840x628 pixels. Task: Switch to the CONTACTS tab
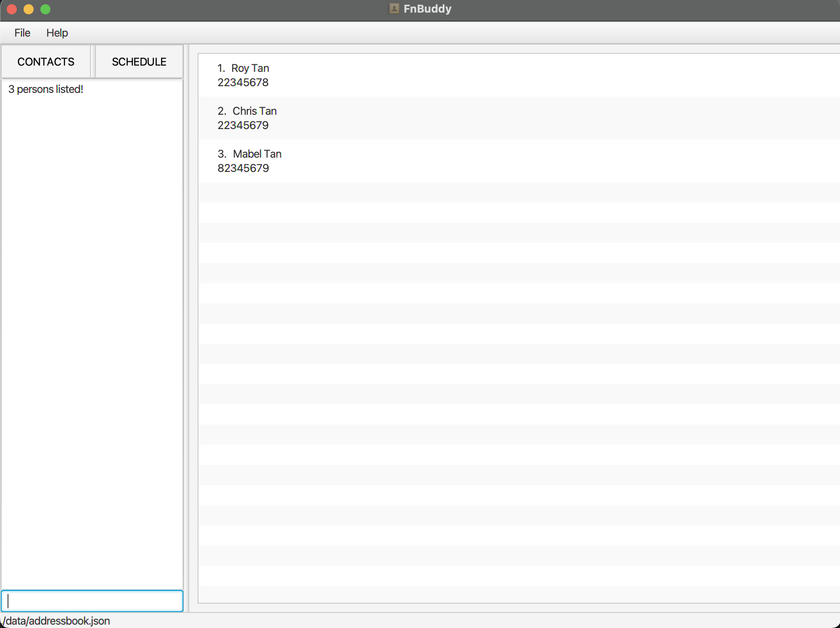(46, 62)
